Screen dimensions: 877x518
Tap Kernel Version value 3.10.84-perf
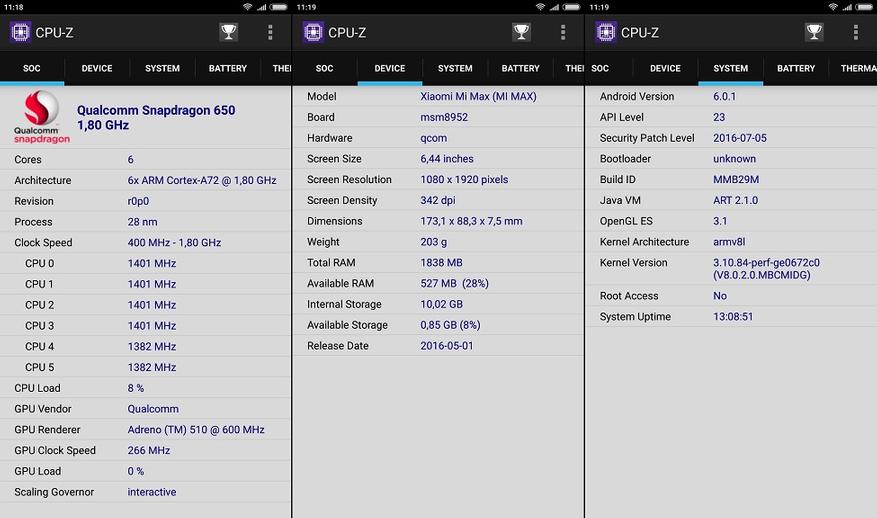pyautogui.click(x=766, y=269)
